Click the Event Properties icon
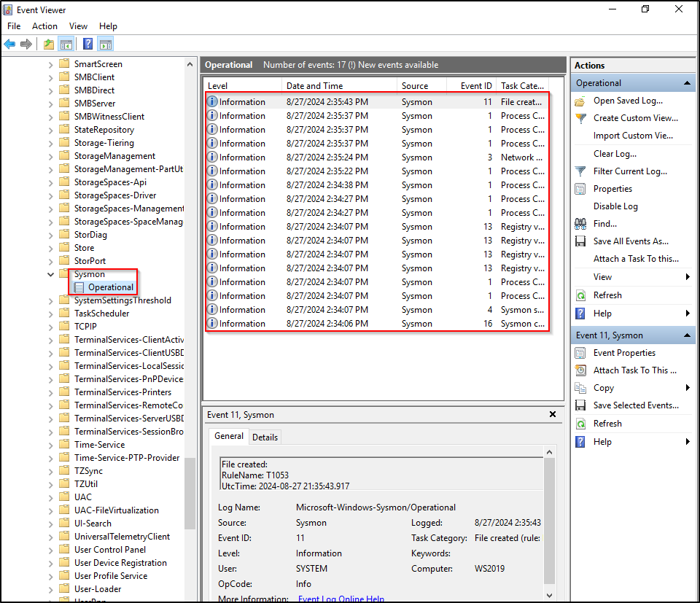 (x=580, y=353)
